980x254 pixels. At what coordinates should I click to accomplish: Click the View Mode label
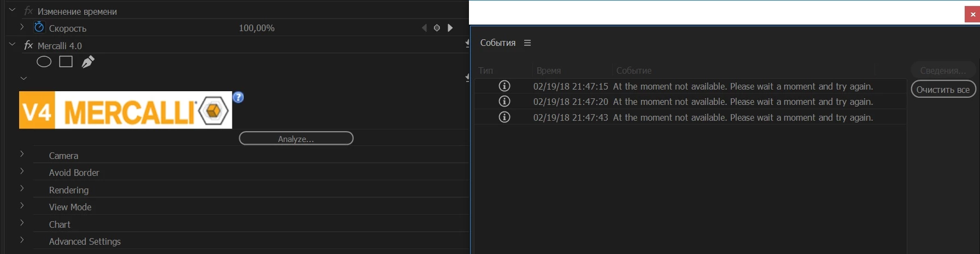70,207
